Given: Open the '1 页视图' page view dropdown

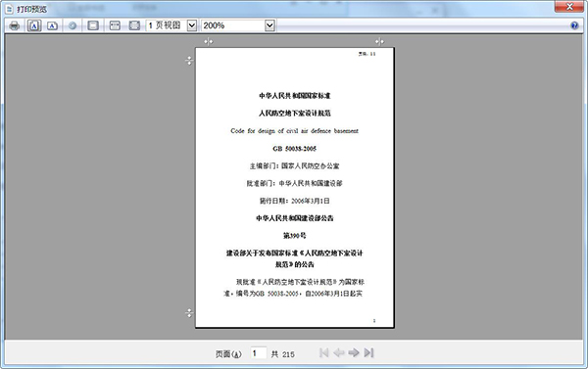Looking at the screenshot, I should click(x=192, y=25).
